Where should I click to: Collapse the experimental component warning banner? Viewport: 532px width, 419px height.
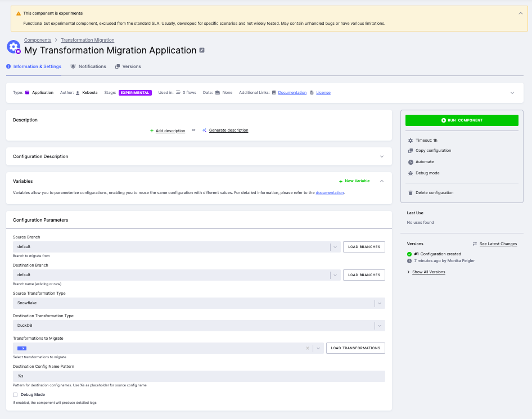point(520,13)
